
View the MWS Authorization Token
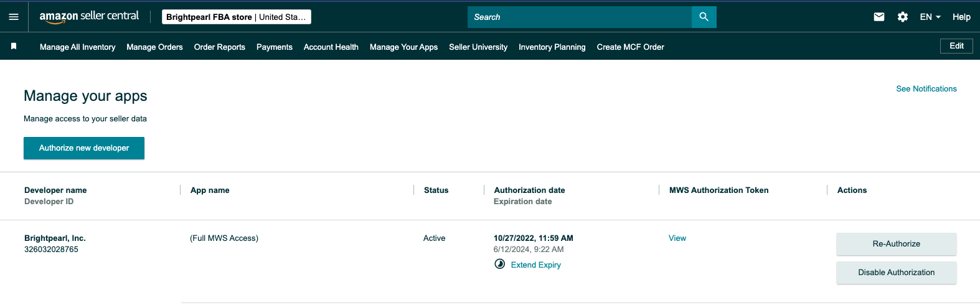point(677,238)
